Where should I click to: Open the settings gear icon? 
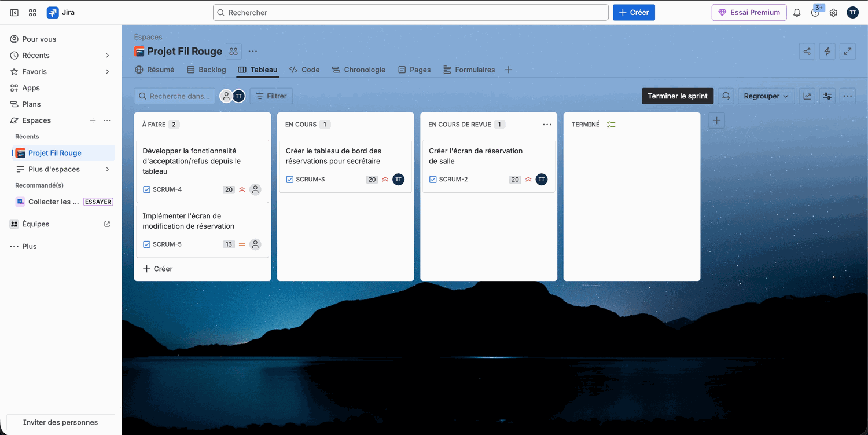click(833, 13)
